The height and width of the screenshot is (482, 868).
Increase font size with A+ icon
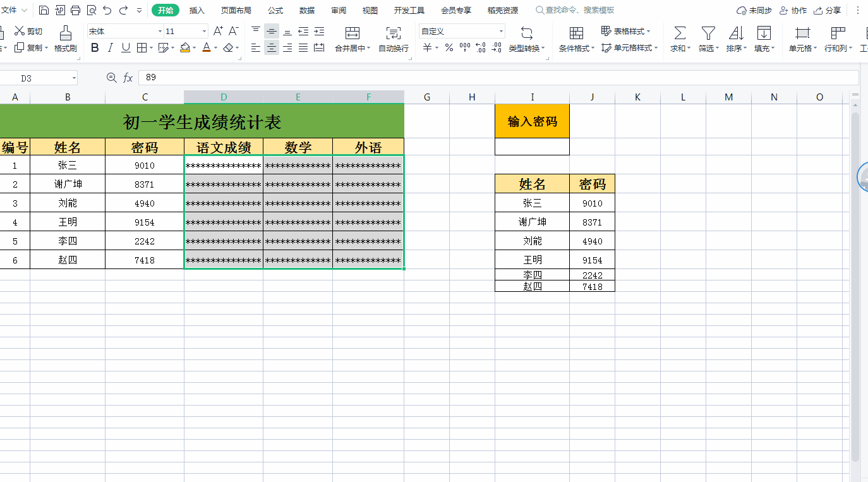tap(218, 31)
